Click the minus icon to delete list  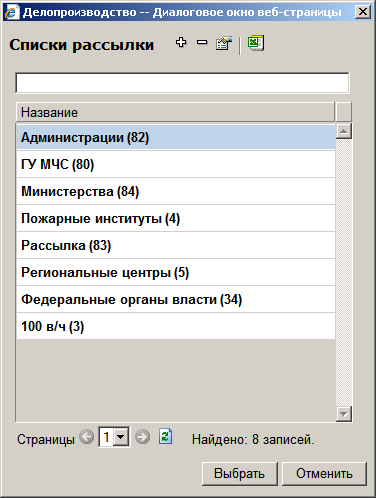click(202, 42)
